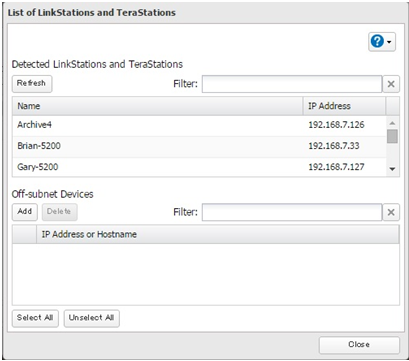The height and width of the screenshot is (361, 409).
Task: Click Refresh to rescan detected devices
Action: [x=32, y=83]
